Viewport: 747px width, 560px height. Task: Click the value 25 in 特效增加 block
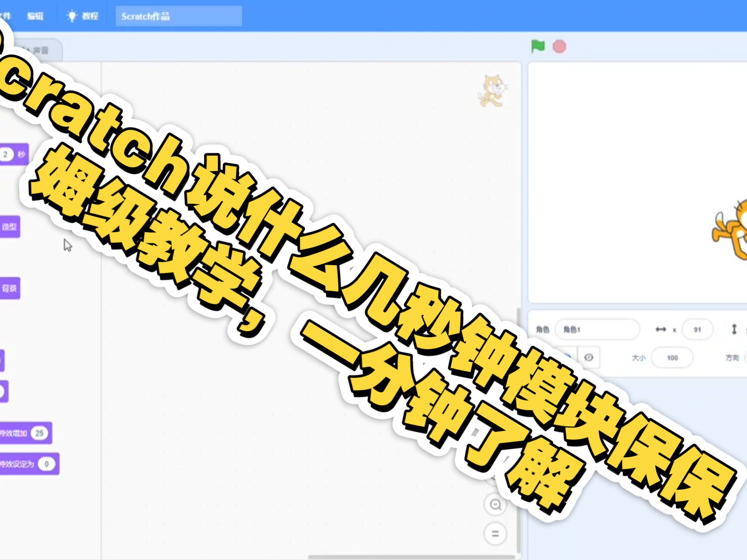[39, 433]
